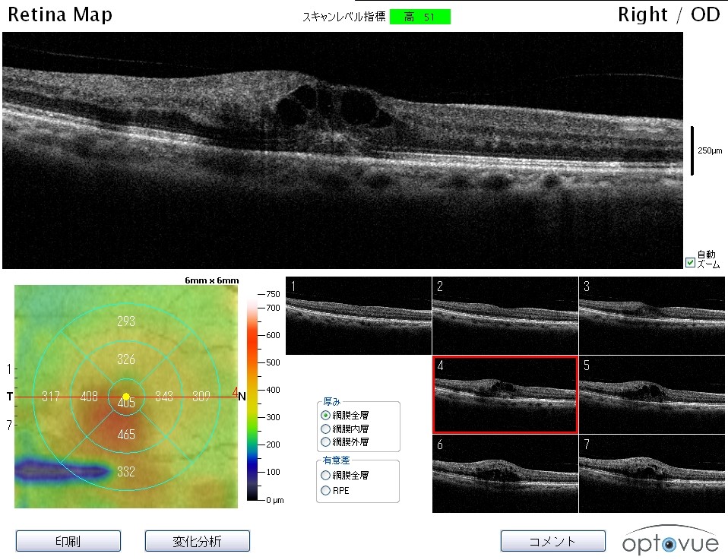
Task: Open scan thumbnail 2
Action: pos(505,316)
